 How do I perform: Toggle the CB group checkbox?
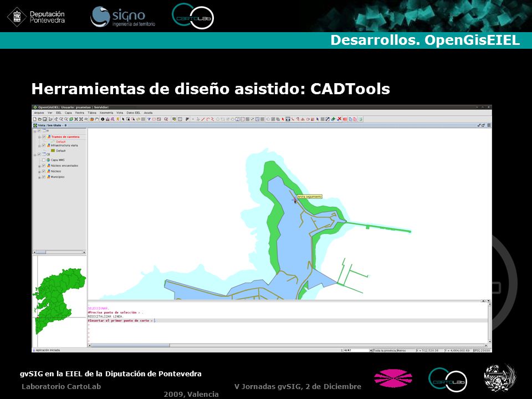point(39,155)
